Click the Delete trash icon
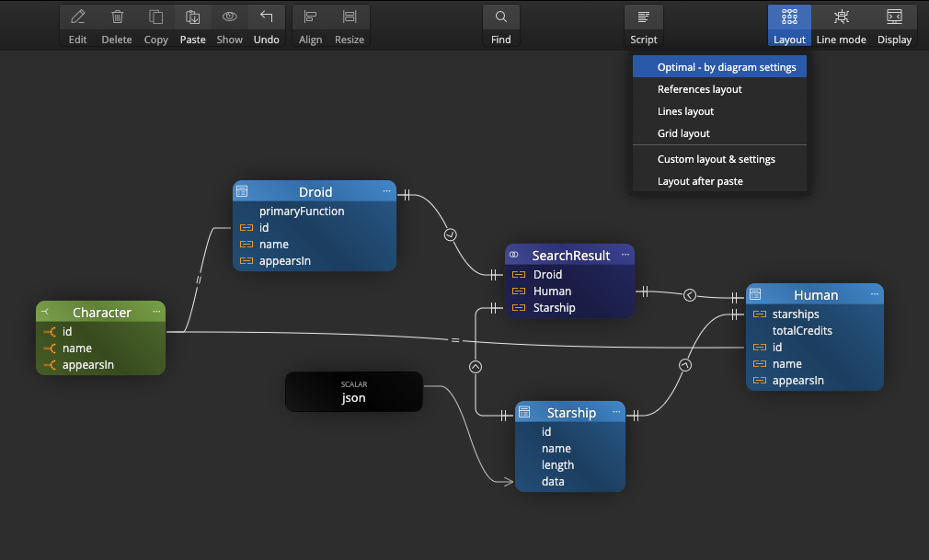The height and width of the screenshot is (560, 929). click(117, 17)
